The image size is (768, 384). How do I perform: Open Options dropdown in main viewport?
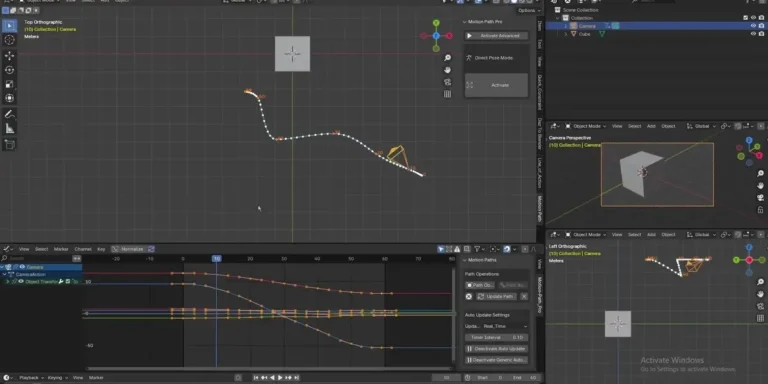[x=528, y=10]
